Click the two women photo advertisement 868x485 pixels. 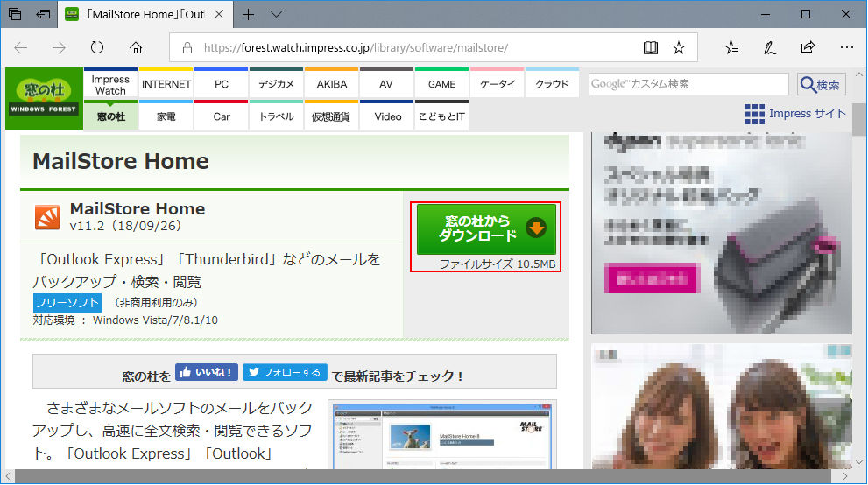[x=722, y=406]
